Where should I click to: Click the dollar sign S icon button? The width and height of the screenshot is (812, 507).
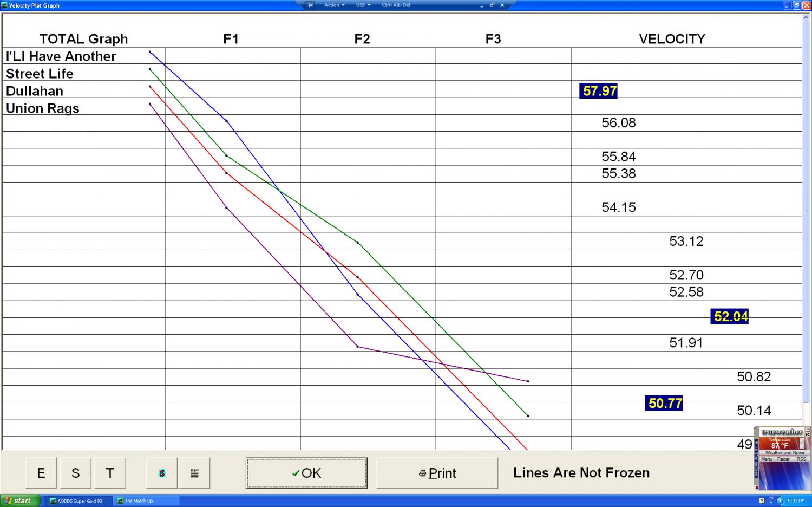click(x=162, y=473)
